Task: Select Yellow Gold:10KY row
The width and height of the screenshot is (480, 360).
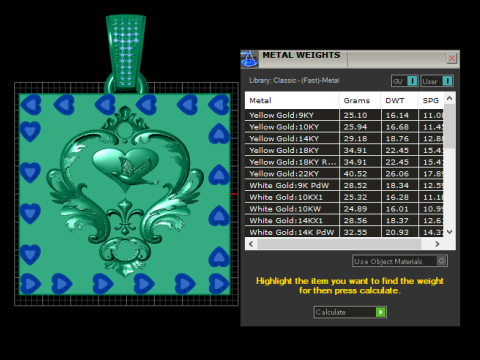Action: click(x=344, y=127)
